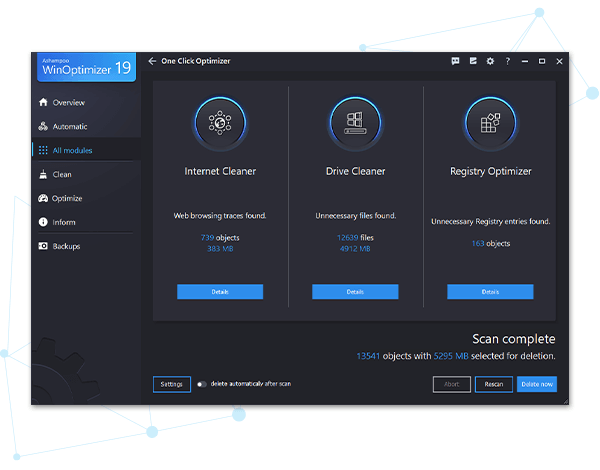Click Web browsing traces found text
Viewport: 600px width, 470px height.
pos(220,216)
